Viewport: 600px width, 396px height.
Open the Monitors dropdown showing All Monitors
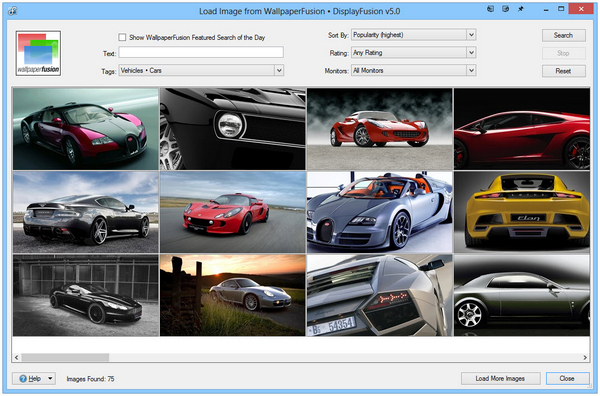(x=414, y=70)
